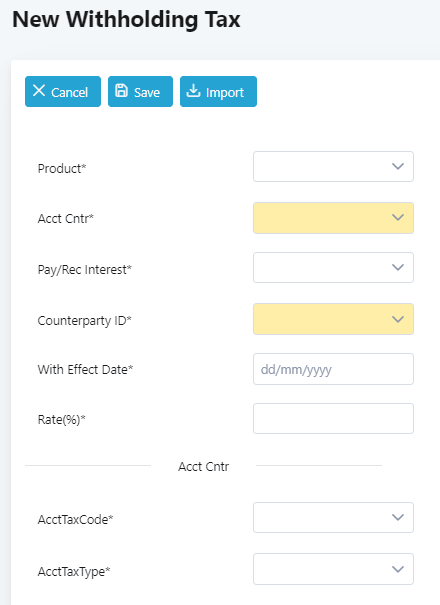Click the AcctTaxCode chevron arrow
This screenshot has height=605, width=440.
coord(398,517)
